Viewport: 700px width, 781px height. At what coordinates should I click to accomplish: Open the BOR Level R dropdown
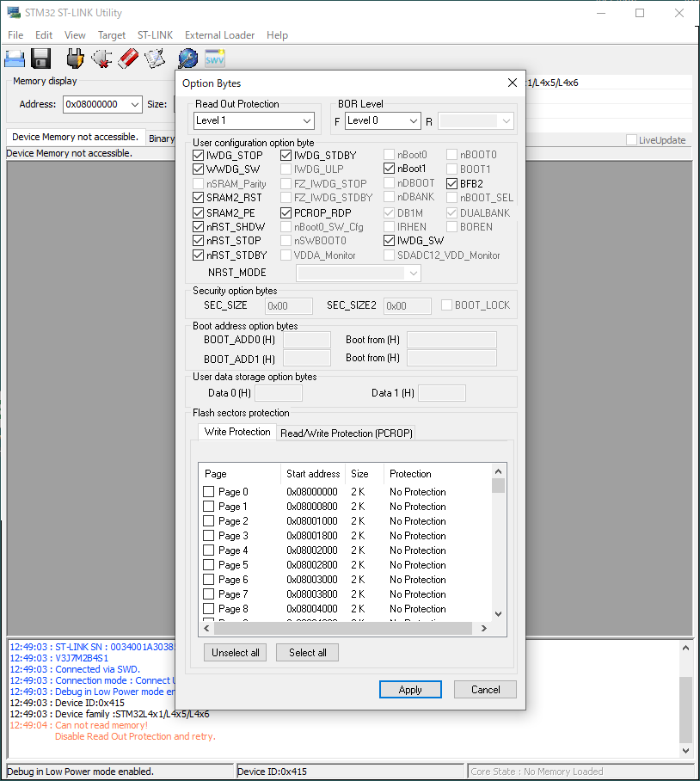[x=476, y=121]
